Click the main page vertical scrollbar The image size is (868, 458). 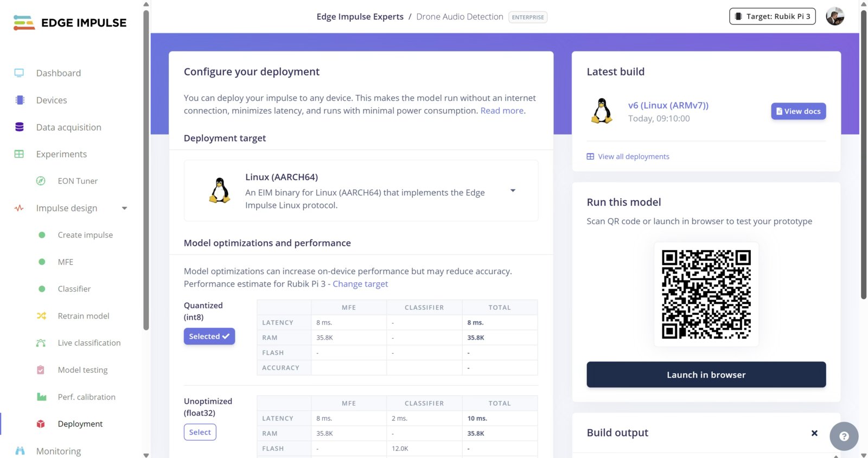coord(864,154)
